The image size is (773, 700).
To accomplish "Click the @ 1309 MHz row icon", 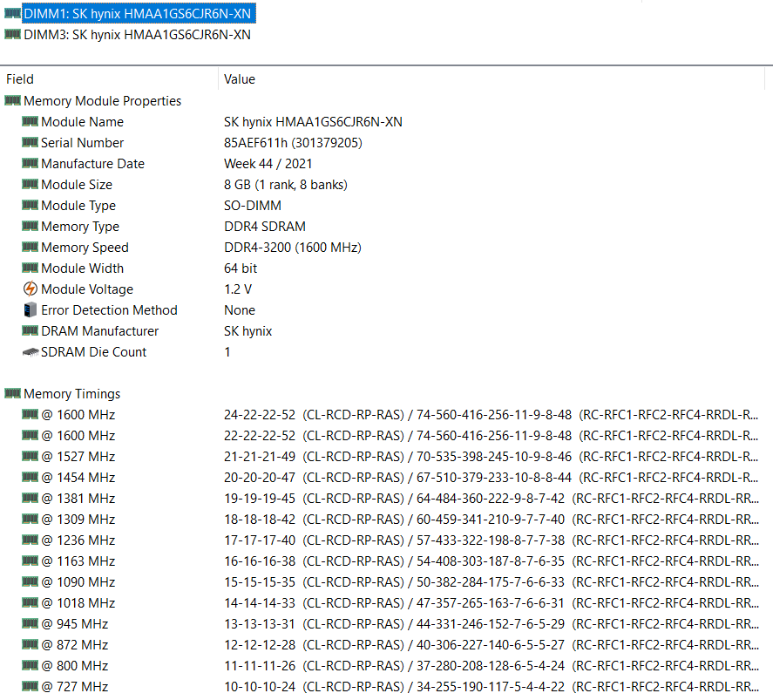I will click(31, 519).
